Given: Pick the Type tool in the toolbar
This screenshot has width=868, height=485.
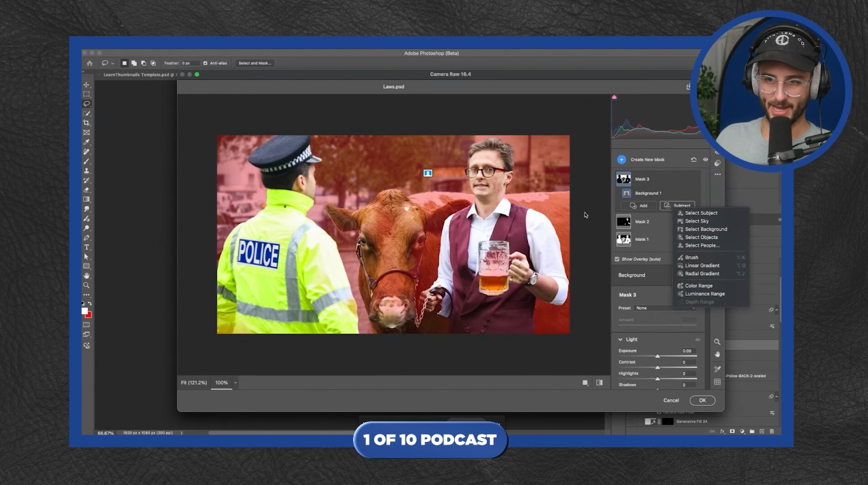Looking at the screenshot, I should click(x=86, y=247).
